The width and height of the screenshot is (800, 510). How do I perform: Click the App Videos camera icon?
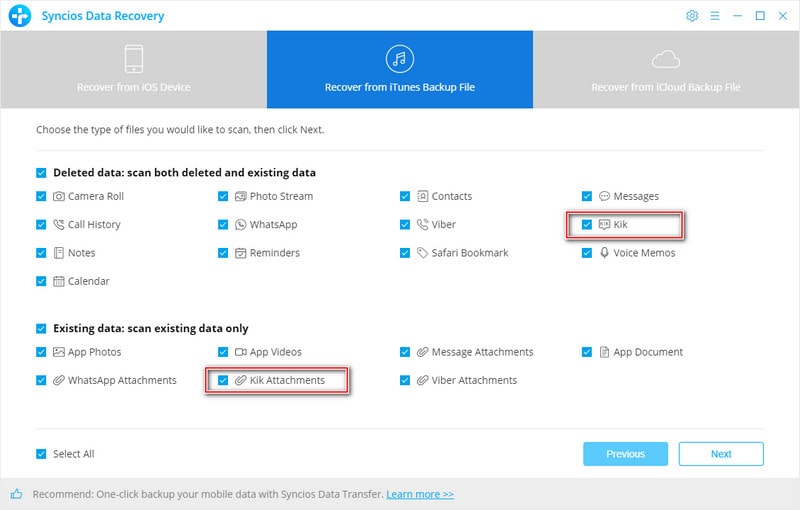click(240, 352)
